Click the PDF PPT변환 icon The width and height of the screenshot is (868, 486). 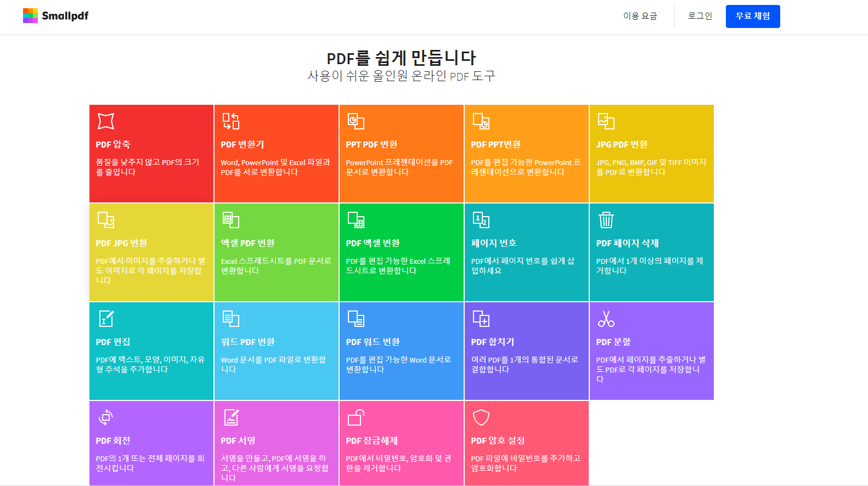point(481,121)
